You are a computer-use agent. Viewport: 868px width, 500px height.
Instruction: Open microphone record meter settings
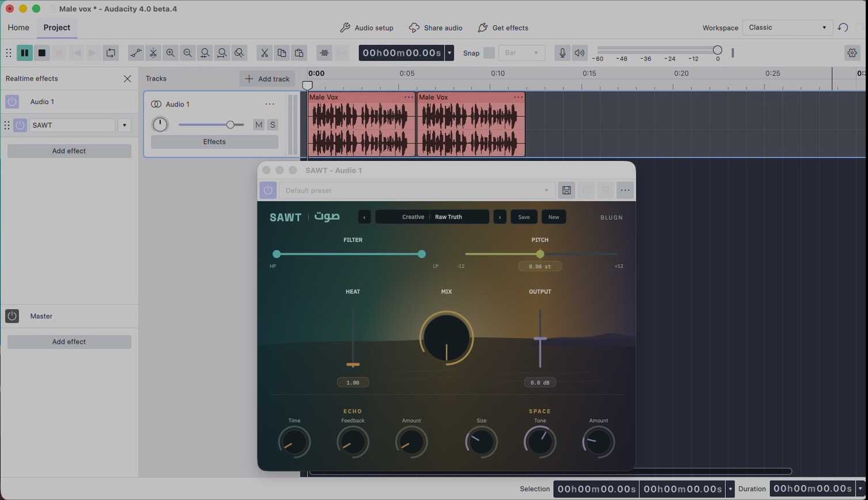[562, 53]
